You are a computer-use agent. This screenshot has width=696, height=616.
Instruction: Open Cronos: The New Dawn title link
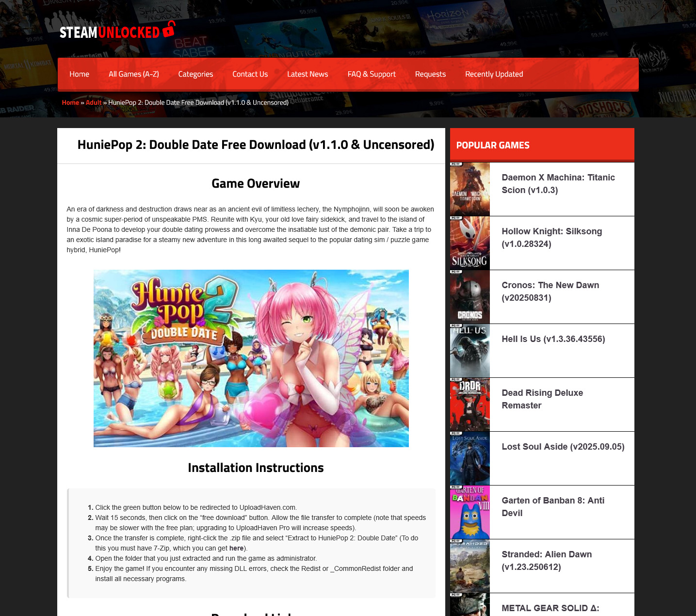(550, 292)
